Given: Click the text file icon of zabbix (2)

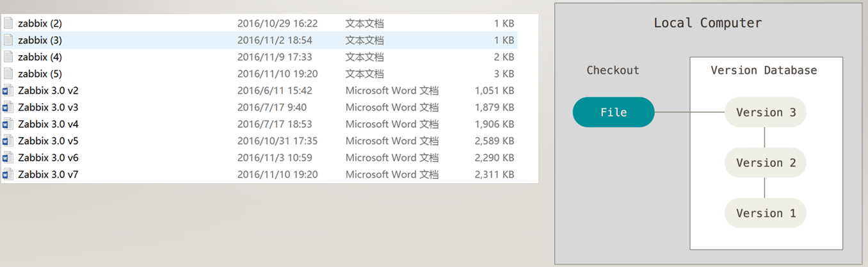Looking at the screenshot, I should click(8, 23).
